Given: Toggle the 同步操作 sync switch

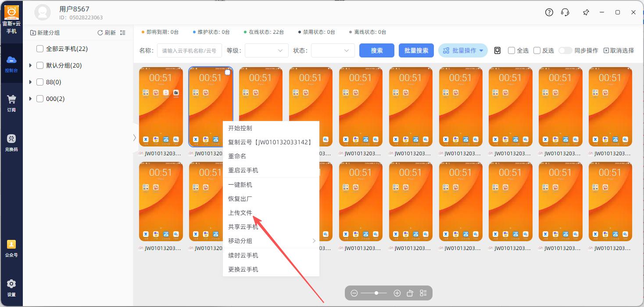Looking at the screenshot, I should pos(565,50).
